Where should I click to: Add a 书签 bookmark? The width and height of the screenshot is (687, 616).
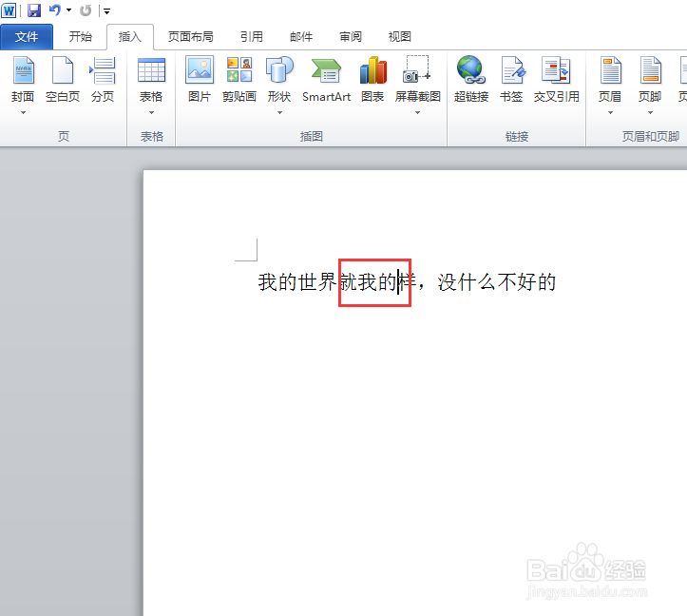coord(511,80)
